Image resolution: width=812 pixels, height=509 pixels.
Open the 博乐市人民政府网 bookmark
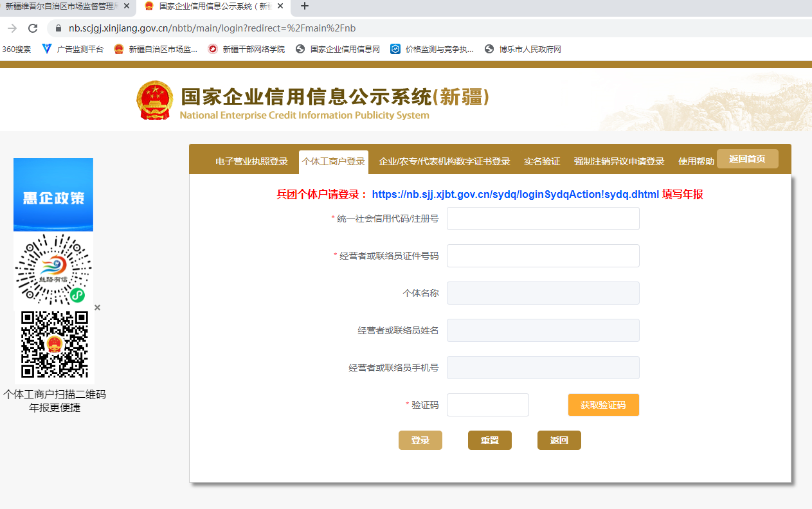pyautogui.click(x=523, y=49)
